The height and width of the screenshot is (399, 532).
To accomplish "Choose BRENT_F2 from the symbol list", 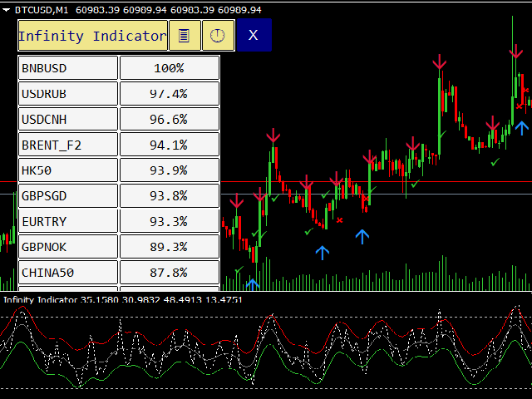I will [68, 145].
